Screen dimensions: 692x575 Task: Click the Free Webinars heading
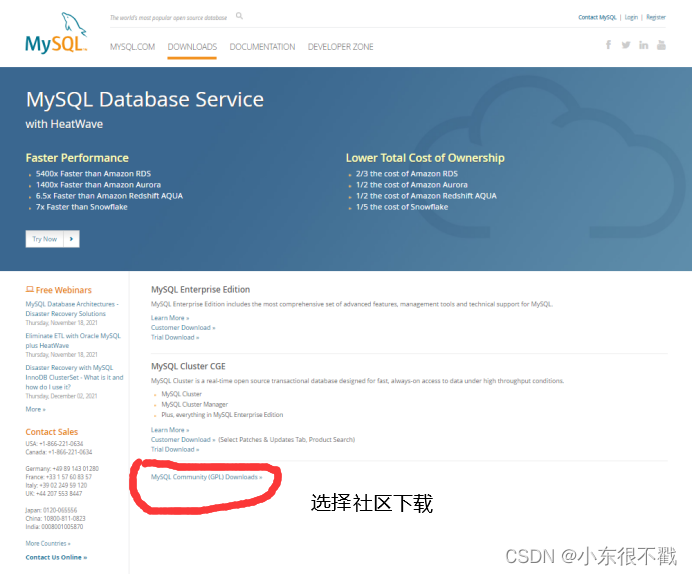[64, 290]
